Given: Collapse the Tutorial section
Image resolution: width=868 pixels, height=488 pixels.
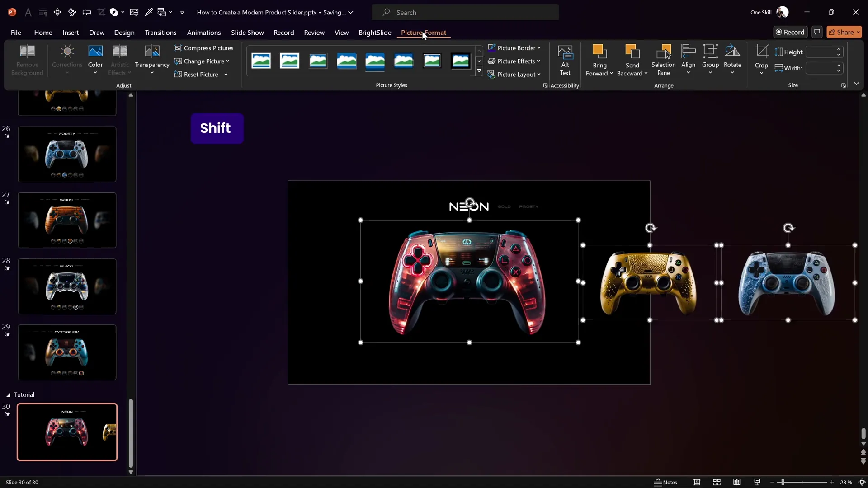Looking at the screenshot, I should (x=8, y=394).
